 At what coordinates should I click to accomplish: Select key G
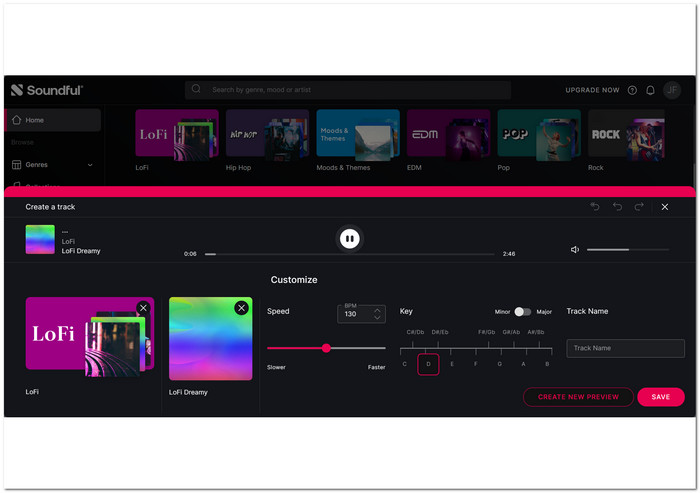(x=500, y=364)
